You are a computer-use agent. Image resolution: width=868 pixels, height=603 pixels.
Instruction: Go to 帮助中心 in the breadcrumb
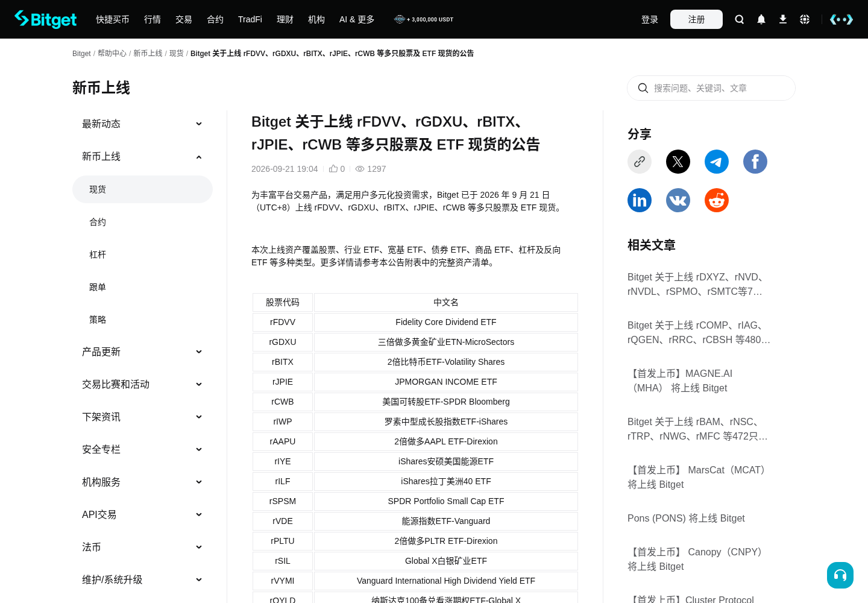[112, 54]
